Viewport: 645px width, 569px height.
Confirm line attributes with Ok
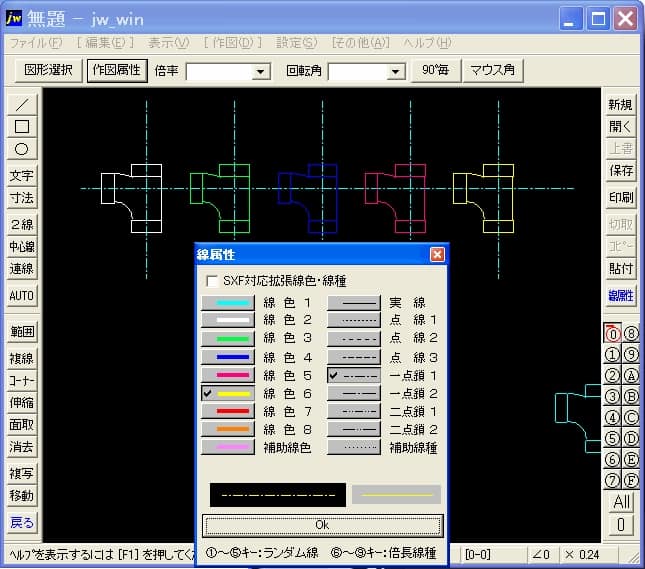(x=322, y=525)
